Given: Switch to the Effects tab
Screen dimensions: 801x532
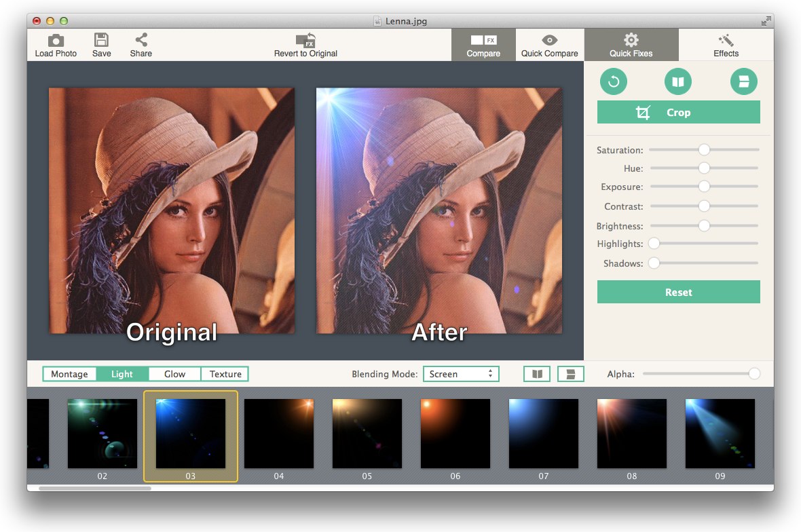Looking at the screenshot, I should pyautogui.click(x=726, y=45).
